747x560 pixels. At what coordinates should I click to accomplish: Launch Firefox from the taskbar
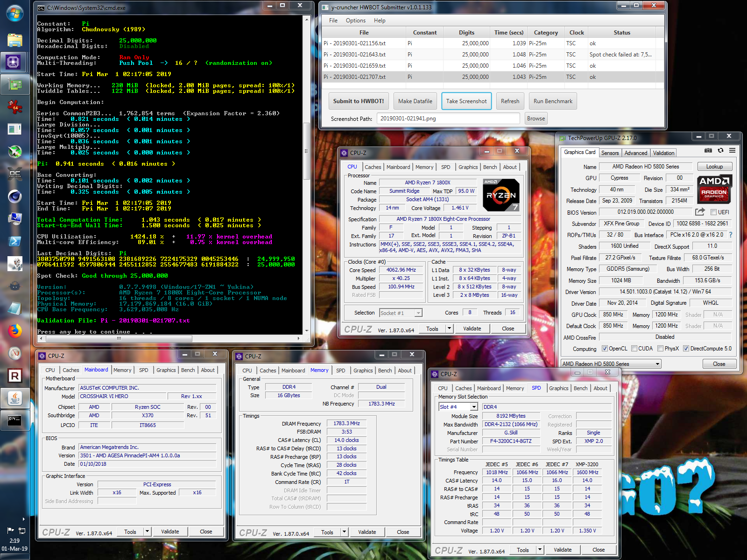(x=15, y=331)
